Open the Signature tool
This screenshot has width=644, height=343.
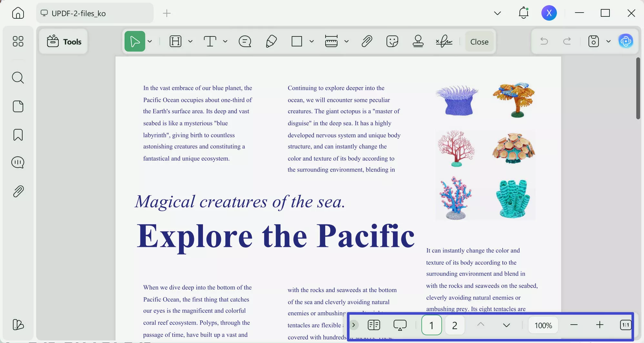pos(444,41)
